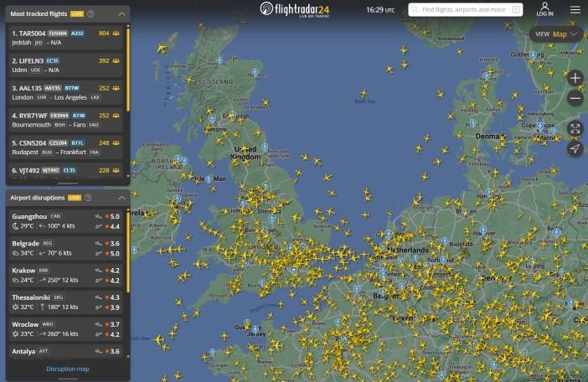The height and width of the screenshot is (382, 588).
Task: Click the Denmark country label on map
Action: (x=491, y=136)
